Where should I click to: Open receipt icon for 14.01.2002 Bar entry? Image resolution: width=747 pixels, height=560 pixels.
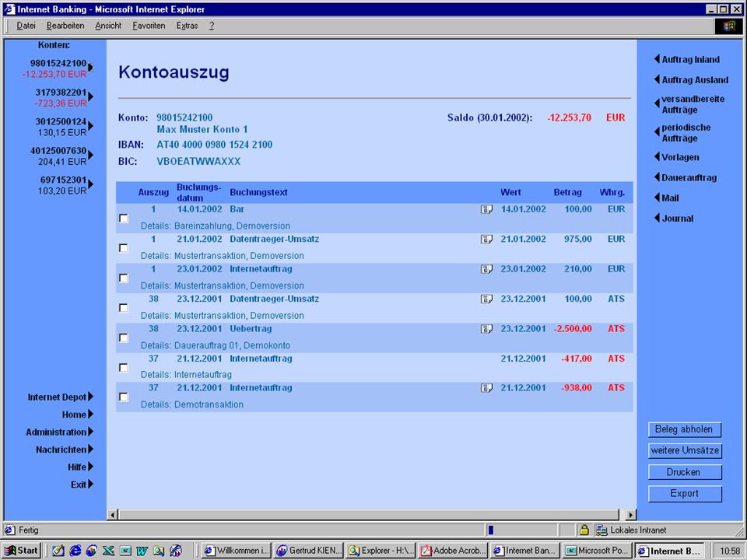(x=486, y=209)
